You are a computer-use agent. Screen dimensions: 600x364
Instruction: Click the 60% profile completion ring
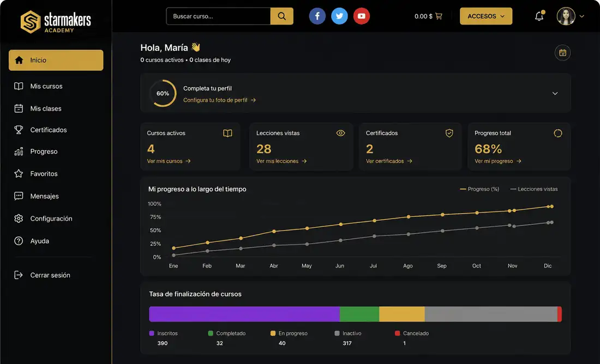[x=163, y=93]
